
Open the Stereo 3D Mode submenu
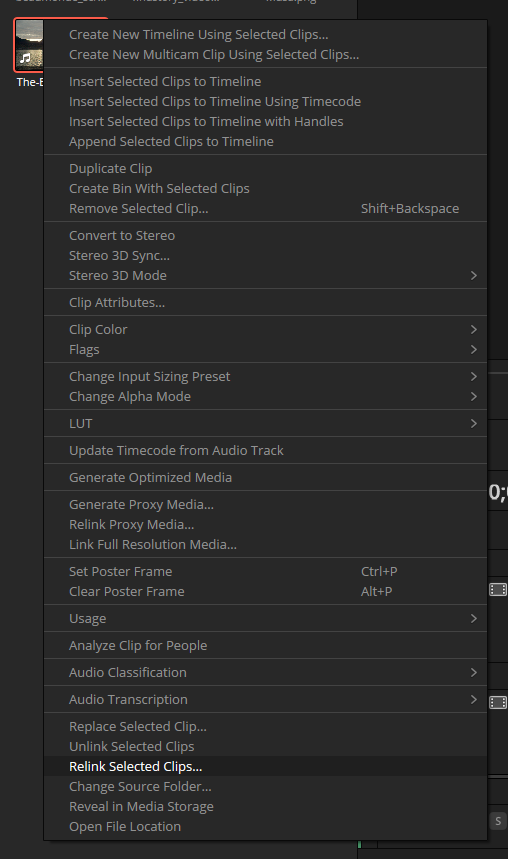[x=265, y=276]
